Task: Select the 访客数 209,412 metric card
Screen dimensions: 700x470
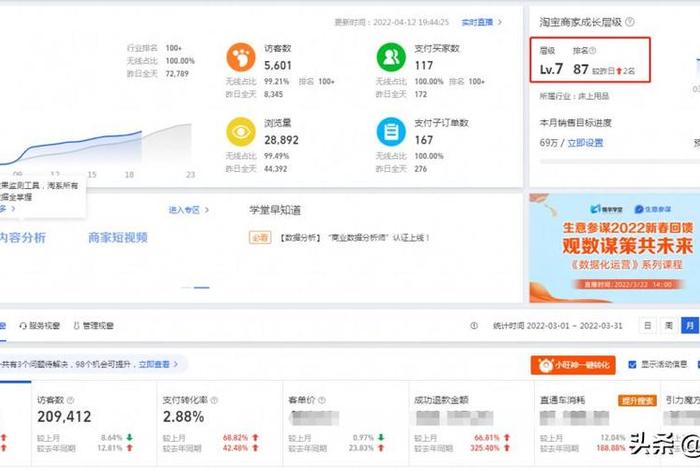Action: (94, 423)
